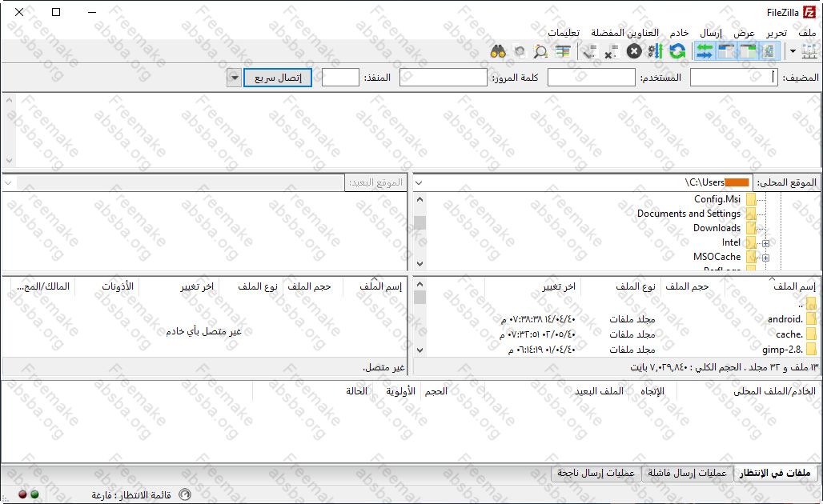Switch to عمليات إرسال ناجحة tab
823x504 pixels.
596,473
